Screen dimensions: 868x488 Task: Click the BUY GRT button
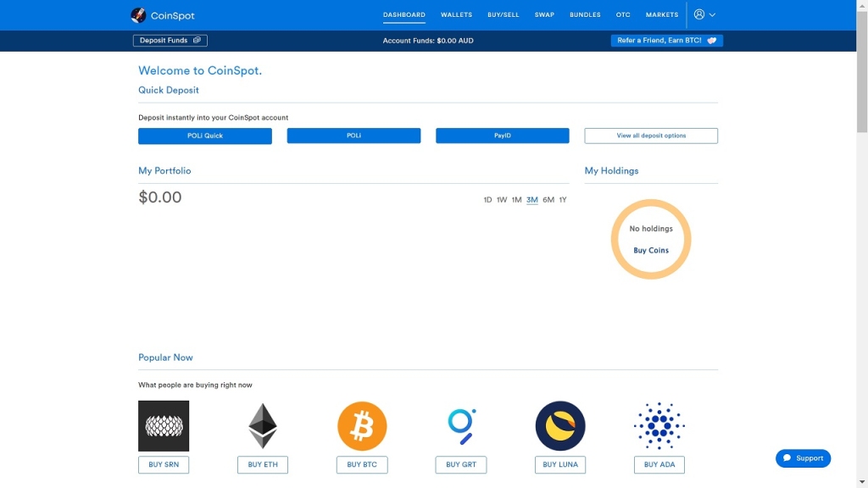point(461,465)
